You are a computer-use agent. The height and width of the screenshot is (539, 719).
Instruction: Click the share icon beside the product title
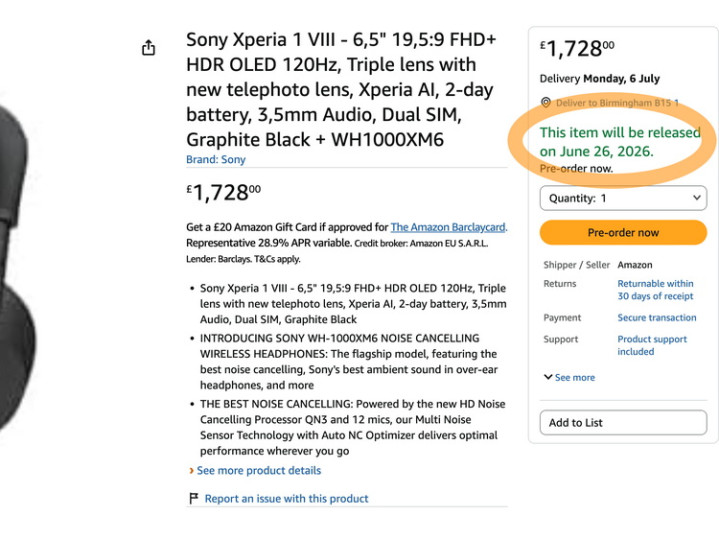coord(148,48)
